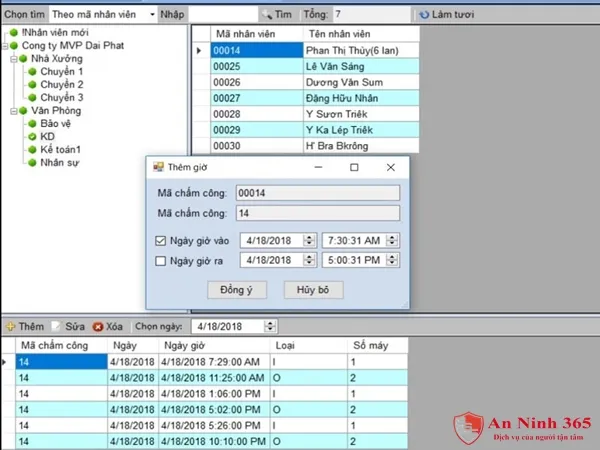Click the Sửa edit page icon
This screenshot has height=450, width=600.
pos(56,326)
